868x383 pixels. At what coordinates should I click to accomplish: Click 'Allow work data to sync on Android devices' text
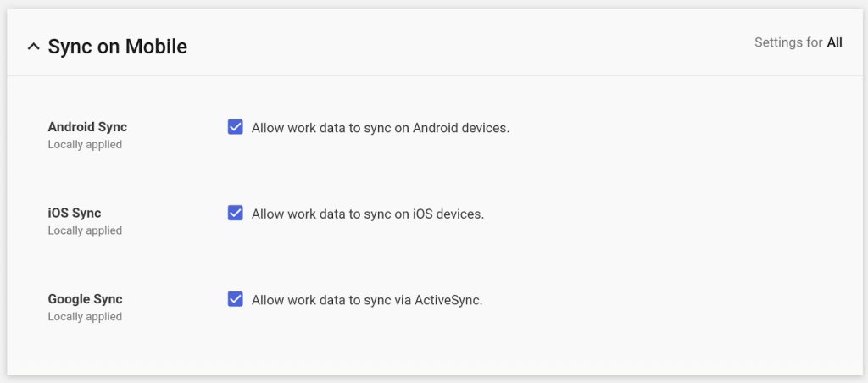point(381,128)
